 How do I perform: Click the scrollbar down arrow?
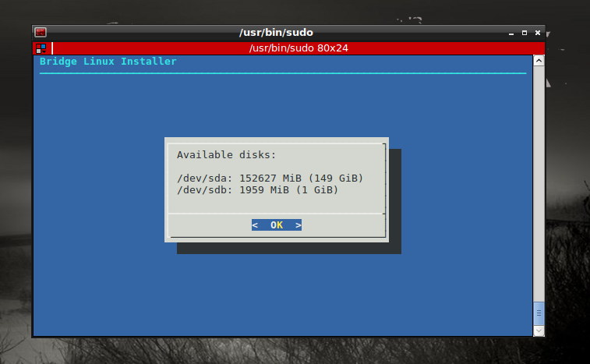coord(539,331)
